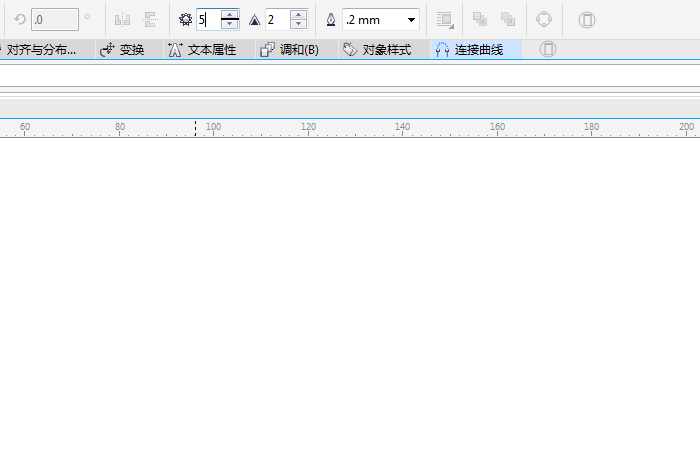Click the mirror vertically icon

151,19
